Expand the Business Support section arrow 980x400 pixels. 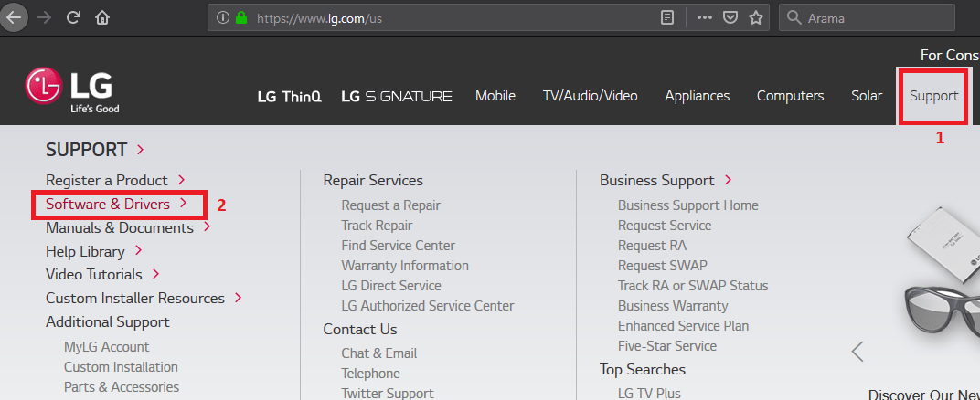pos(728,180)
